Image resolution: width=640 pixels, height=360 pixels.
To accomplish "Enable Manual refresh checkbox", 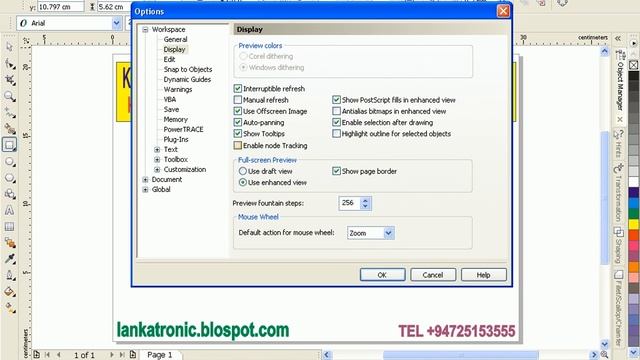I will pyautogui.click(x=238, y=100).
